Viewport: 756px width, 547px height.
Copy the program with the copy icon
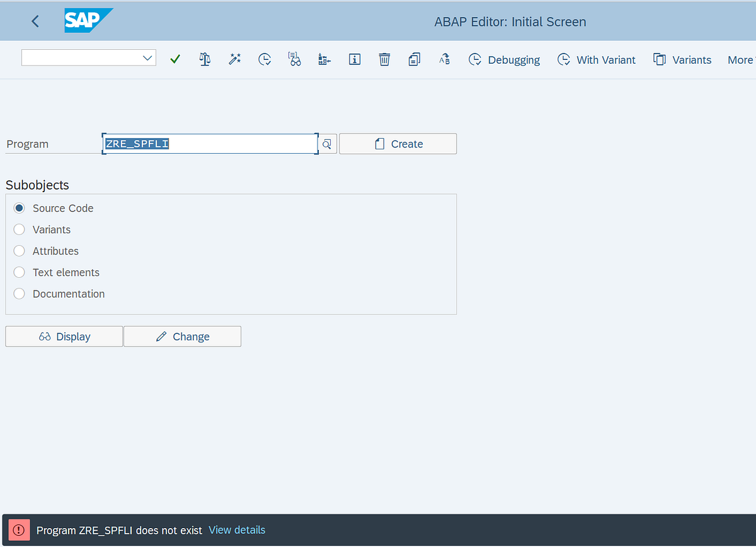[x=414, y=59]
